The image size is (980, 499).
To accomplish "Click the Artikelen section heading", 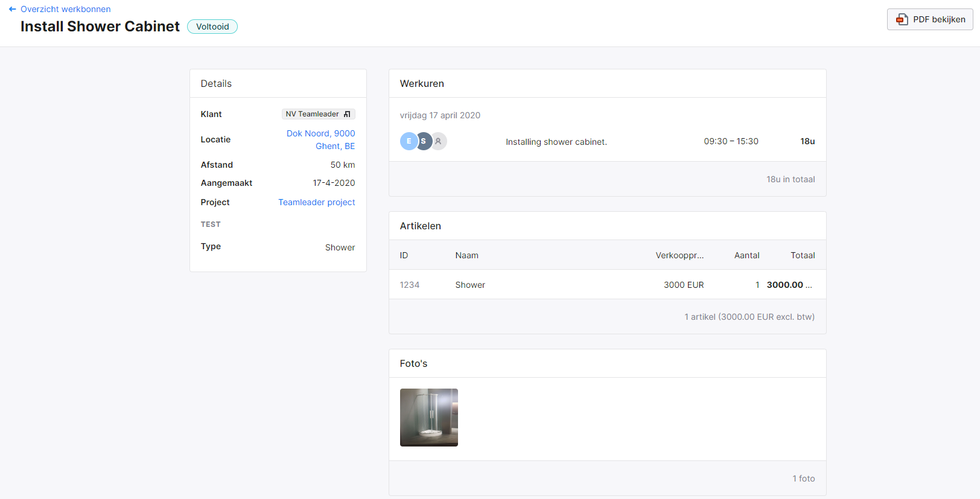I will (x=421, y=226).
